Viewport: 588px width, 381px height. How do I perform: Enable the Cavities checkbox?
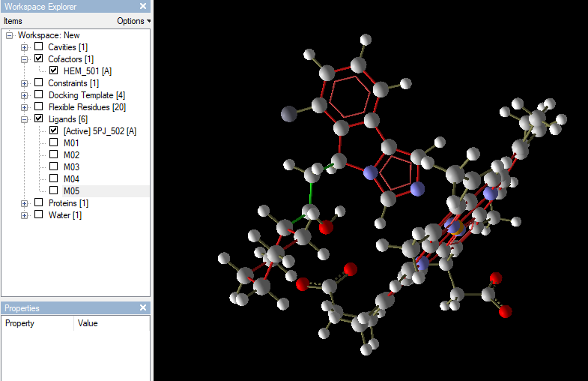coord(39,46)
